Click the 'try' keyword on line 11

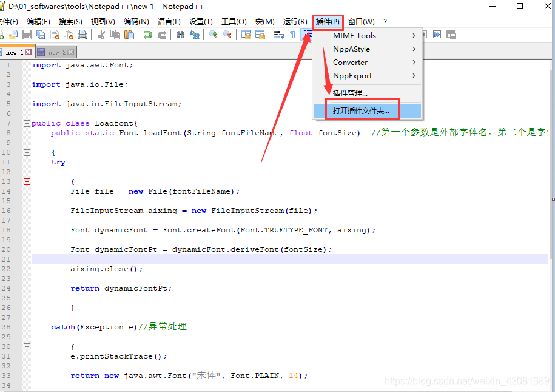pyautogui.click(x=58, y=162)
